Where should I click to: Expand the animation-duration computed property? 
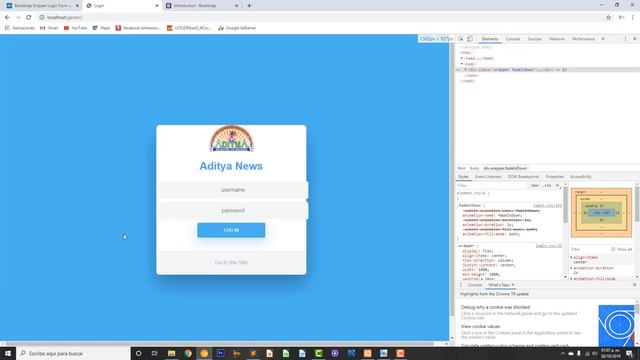coord(571,268)
